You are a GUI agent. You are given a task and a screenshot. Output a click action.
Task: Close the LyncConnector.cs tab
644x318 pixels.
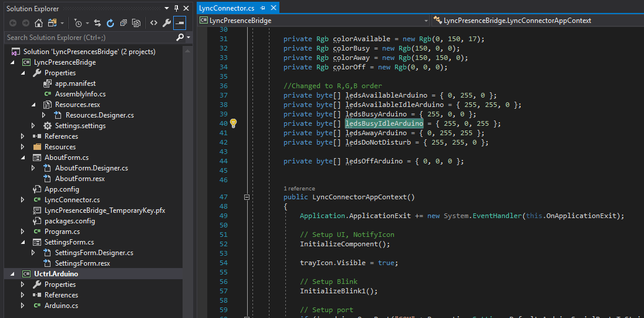pyautogui.click(x=273, y=8)
